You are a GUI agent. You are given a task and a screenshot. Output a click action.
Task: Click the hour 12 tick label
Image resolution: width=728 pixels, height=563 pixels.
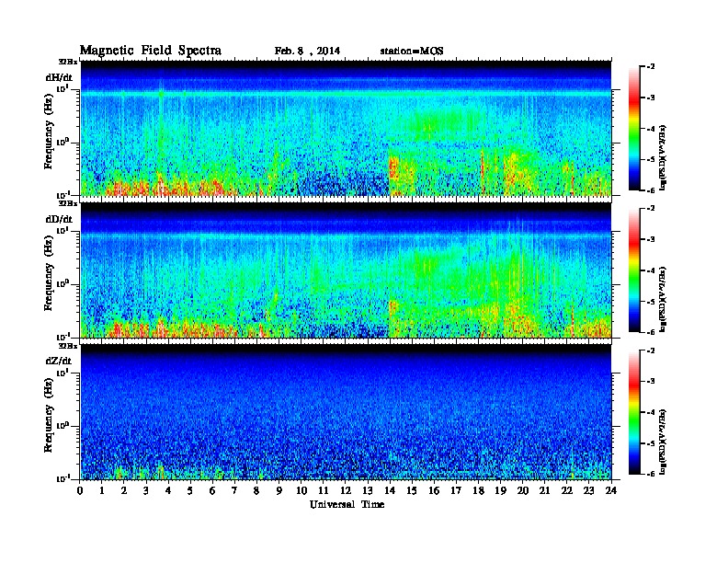[346, 490]
